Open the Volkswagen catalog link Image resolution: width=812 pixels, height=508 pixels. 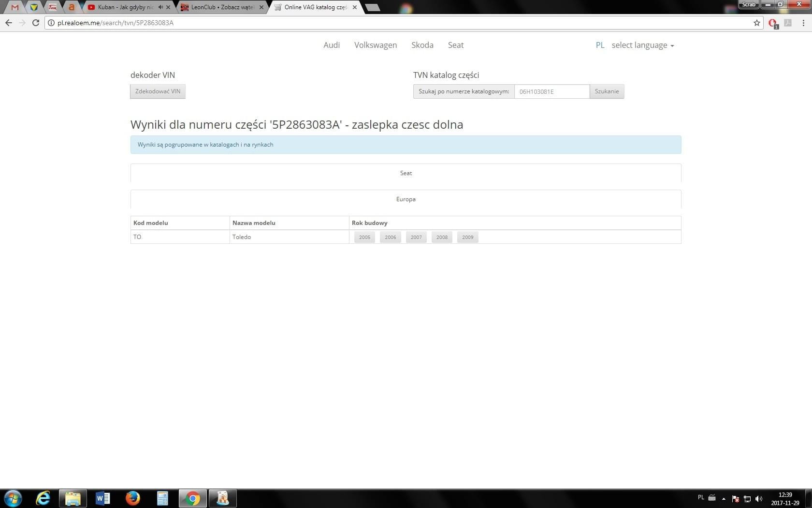pos(376,45)
